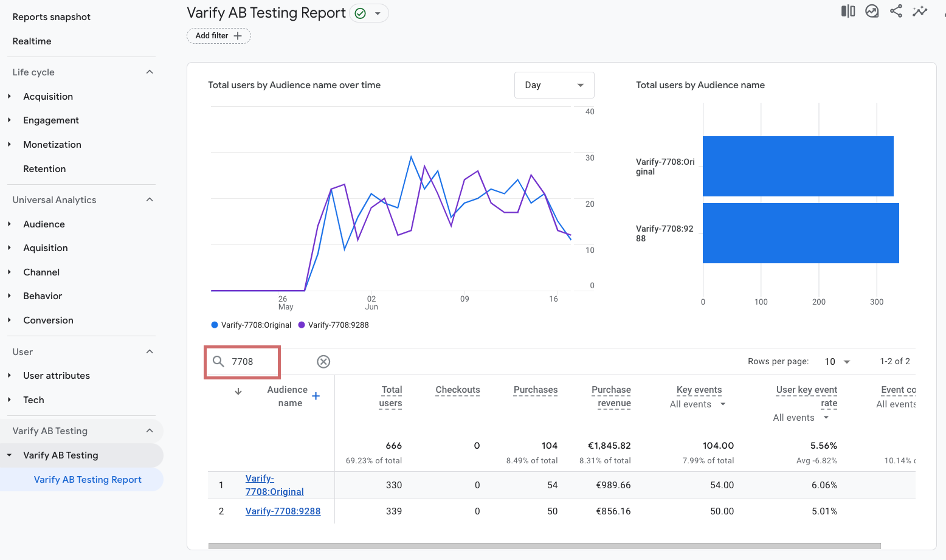This screenshot has height=560, width=946.
Task: Click the compare data icon
Action: [848, 11]
